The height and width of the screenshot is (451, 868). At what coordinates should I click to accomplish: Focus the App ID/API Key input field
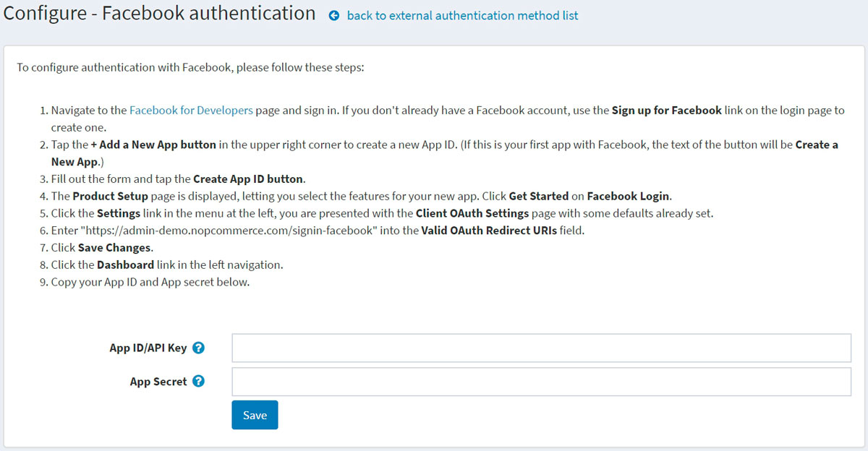pos(541,348)
